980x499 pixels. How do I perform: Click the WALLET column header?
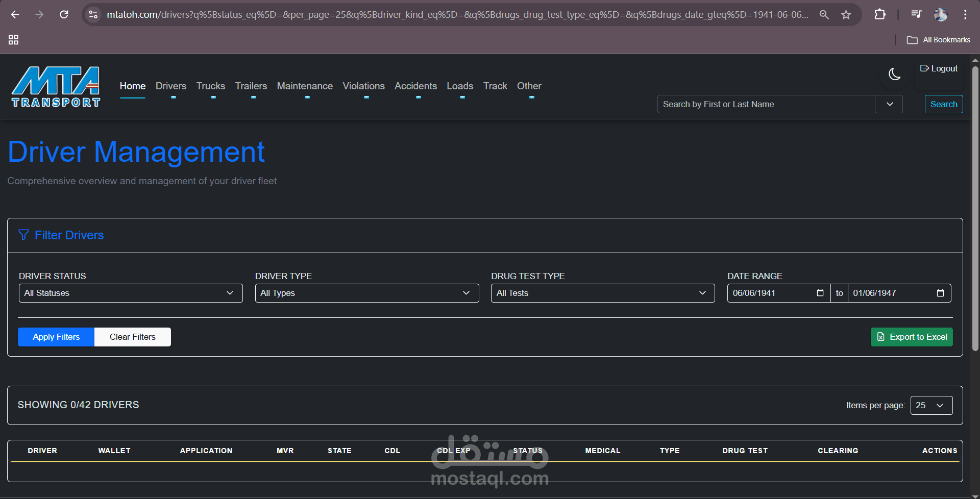point(114,451)
